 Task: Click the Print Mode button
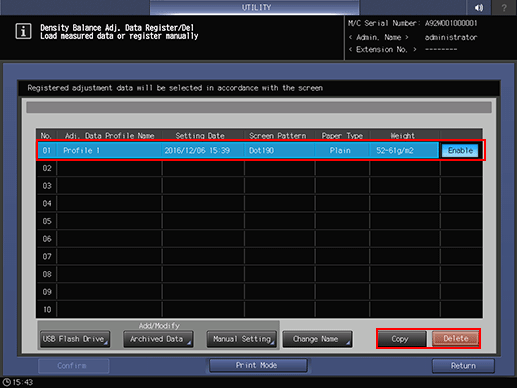(258, 365)
